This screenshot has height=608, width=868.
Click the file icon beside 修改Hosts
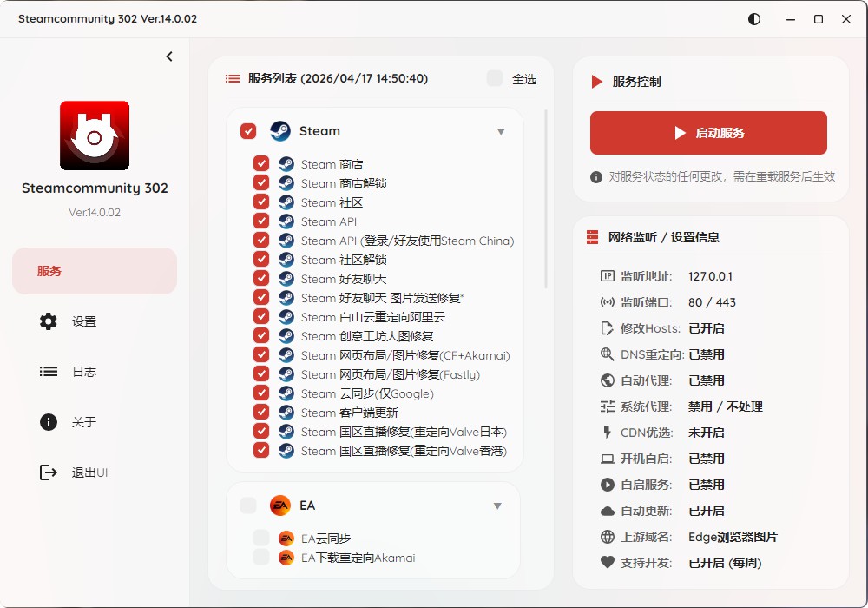point(608,328)
